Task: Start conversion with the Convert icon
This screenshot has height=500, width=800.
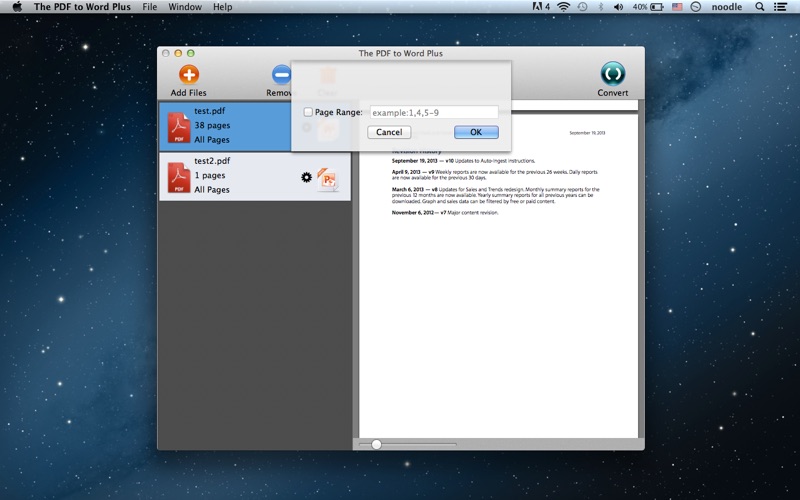Action: click(613, 73)
